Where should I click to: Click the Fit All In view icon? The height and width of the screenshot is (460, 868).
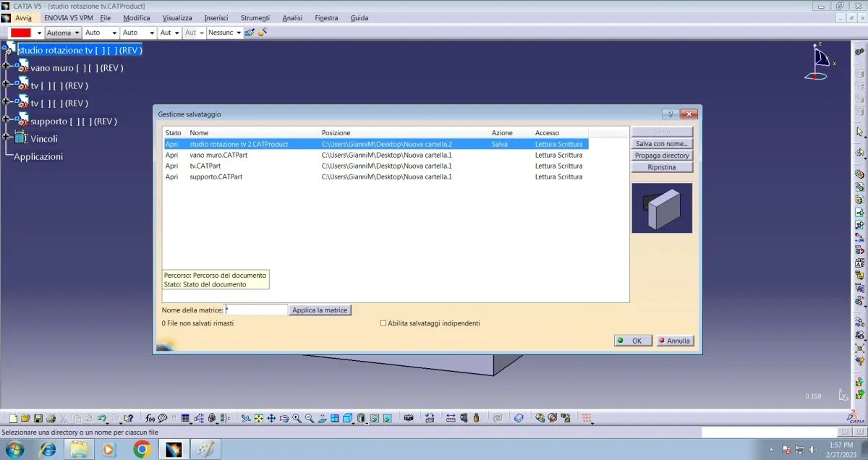click(259, 418)
